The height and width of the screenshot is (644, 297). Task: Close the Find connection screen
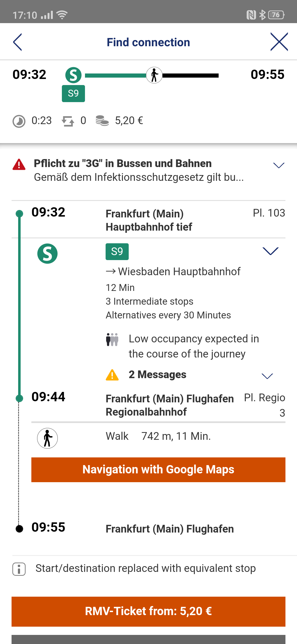[279, 42]
